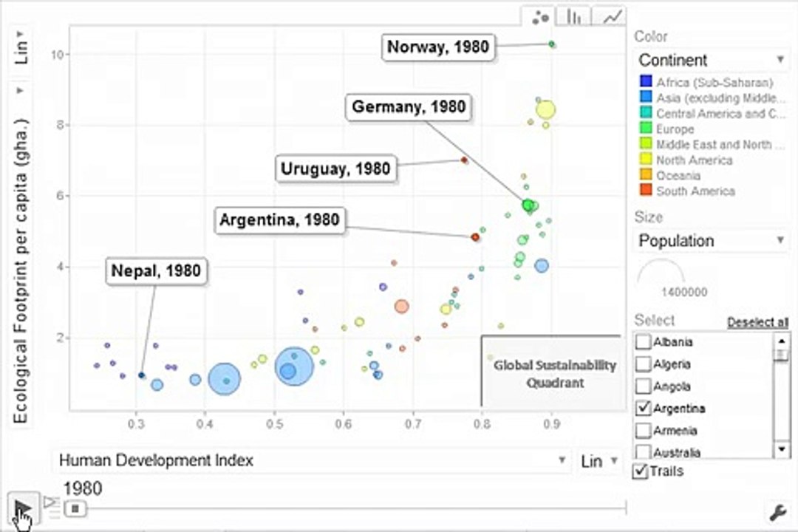Click the Uruguay red bubble
The image size is (798, 532).
click(463, 160)
